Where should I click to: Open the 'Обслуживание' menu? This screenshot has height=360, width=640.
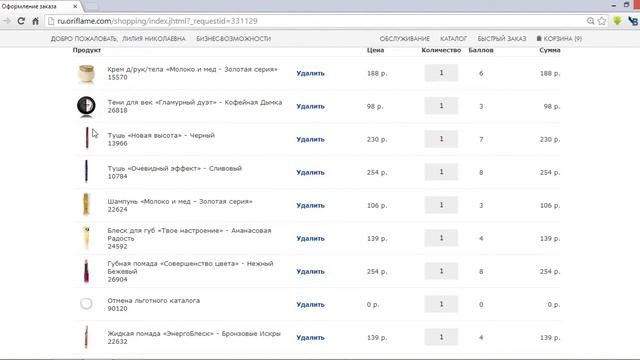tap(404, 39)
